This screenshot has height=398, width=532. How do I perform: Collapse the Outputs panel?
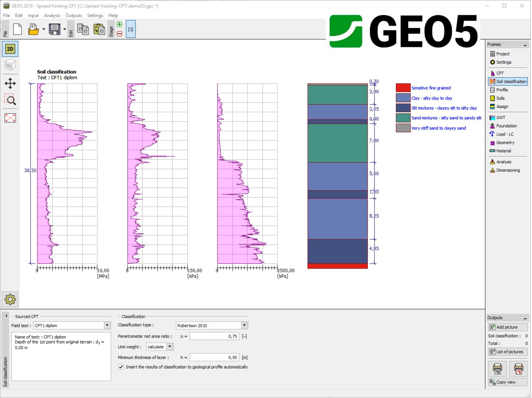click(525, 318)
